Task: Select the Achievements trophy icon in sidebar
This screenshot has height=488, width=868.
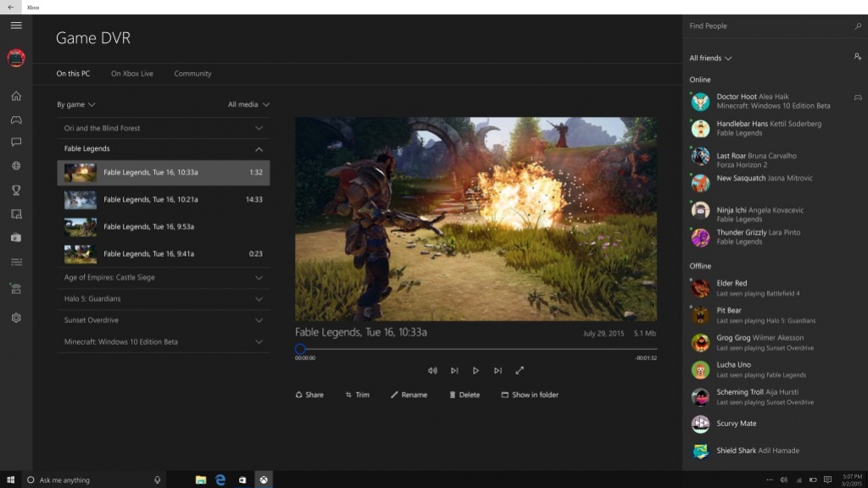Action: point(14,189)
